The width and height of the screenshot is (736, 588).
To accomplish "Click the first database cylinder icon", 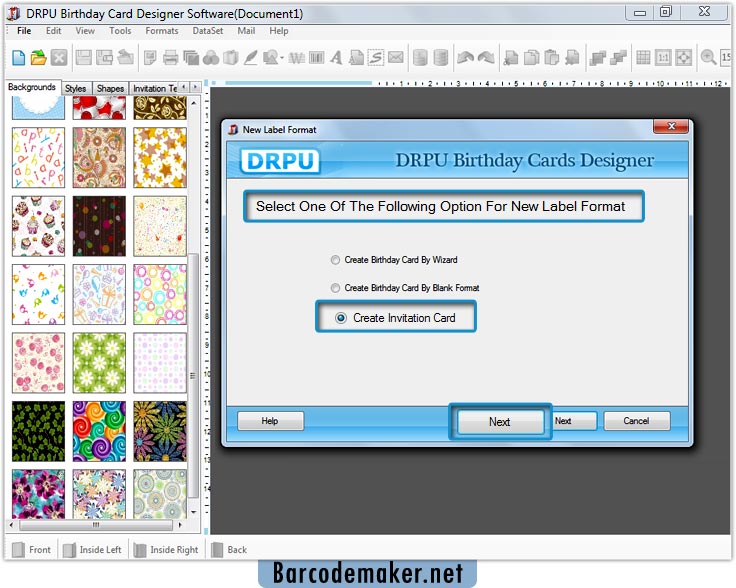I will pos(420,58).
